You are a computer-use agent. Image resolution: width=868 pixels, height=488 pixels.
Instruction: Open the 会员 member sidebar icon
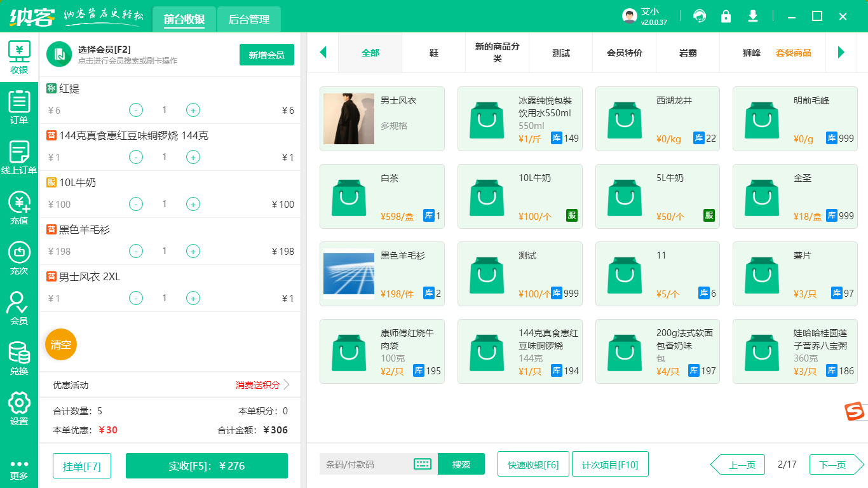tap(19, 308)
